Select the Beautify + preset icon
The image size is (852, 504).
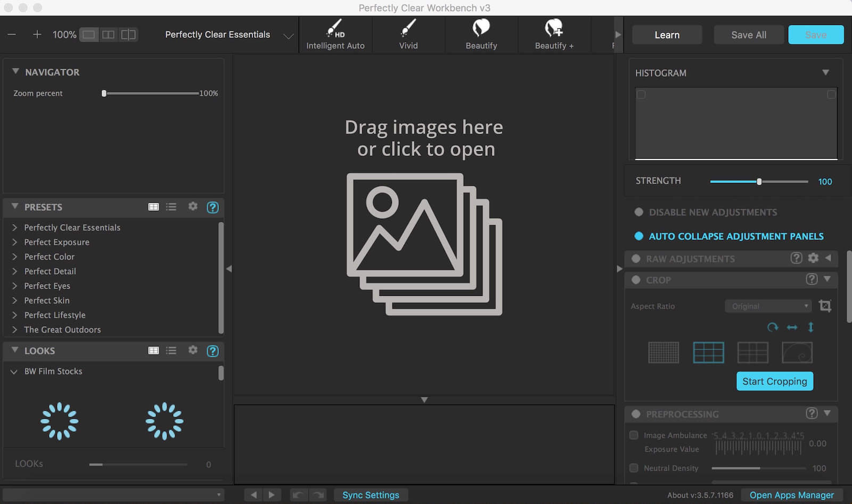[554, 35]
